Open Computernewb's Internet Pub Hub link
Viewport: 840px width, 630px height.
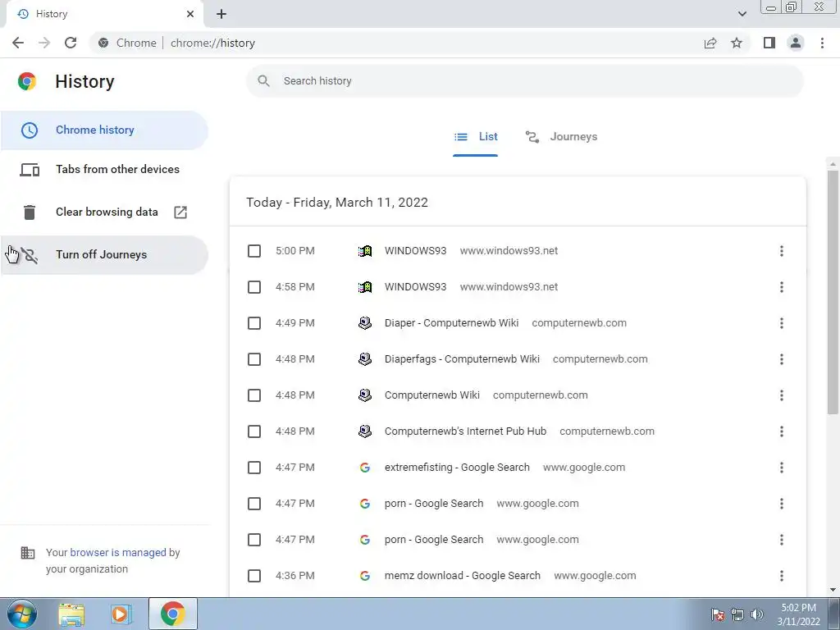point(466,431)
